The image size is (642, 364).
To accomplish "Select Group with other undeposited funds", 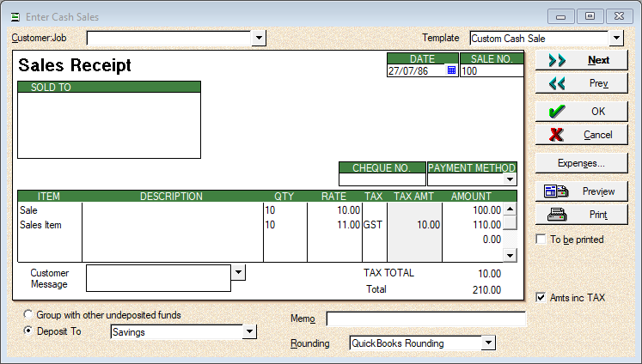I will pos(30,315).
